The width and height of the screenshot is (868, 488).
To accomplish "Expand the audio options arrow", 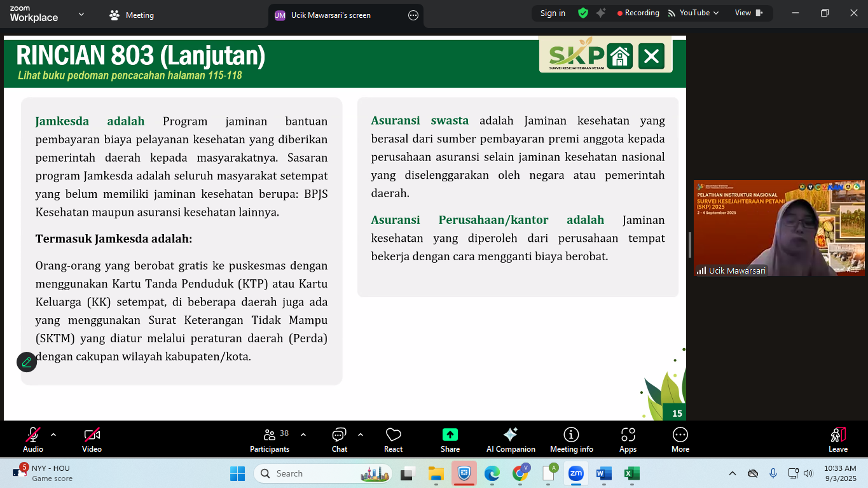I will pyautogui.click(x=53, y=435).
